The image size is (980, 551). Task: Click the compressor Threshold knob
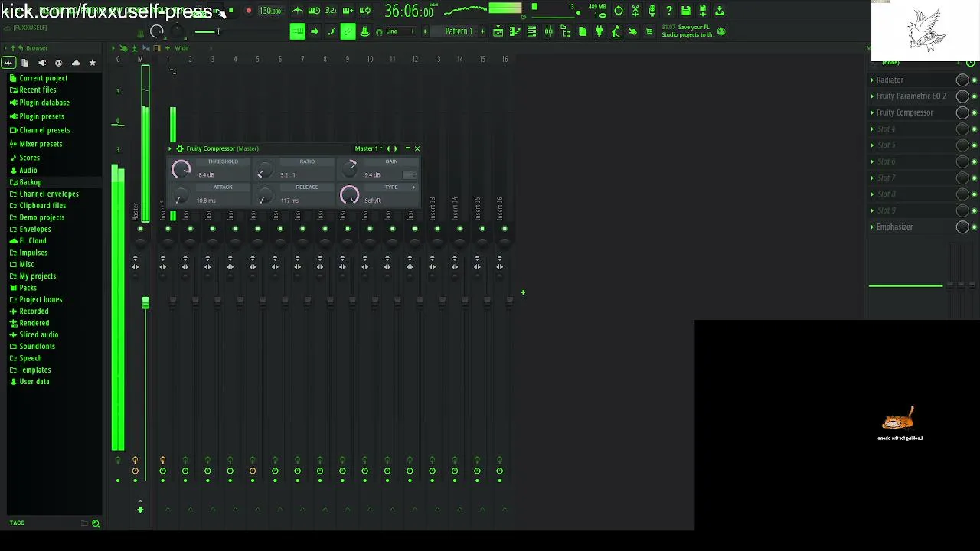click(181, 170)
